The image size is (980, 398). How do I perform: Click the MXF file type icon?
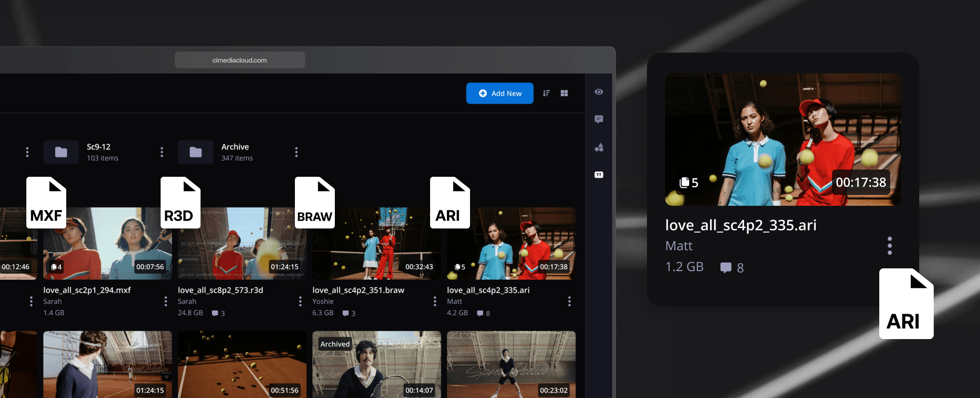46,203
